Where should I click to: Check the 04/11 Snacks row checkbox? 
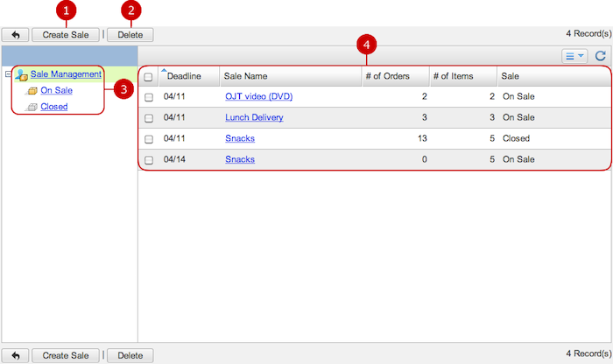[149, 139]
